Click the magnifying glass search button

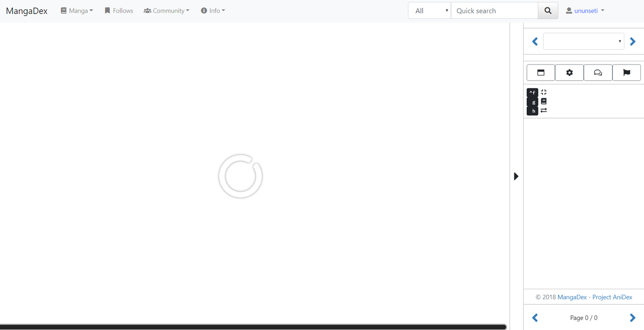(x=548, y=11)
